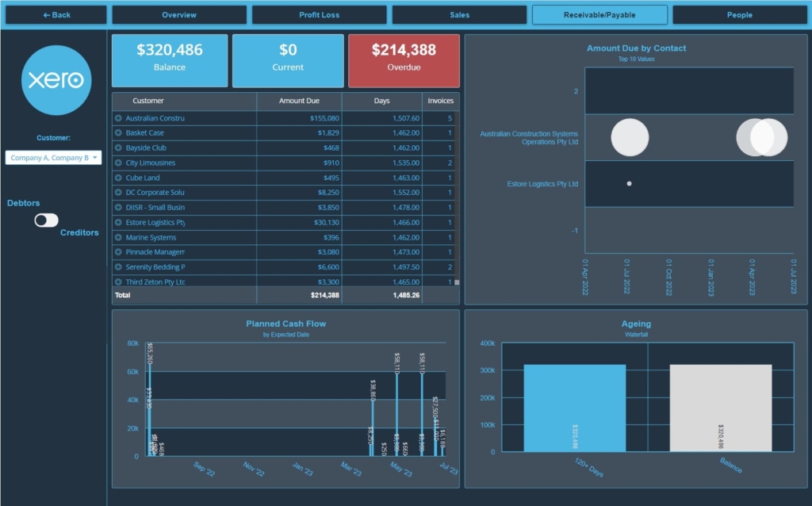Expand the Bayside Club row
The width and height of the screenshot is (812, 506).
pos(118,148)
